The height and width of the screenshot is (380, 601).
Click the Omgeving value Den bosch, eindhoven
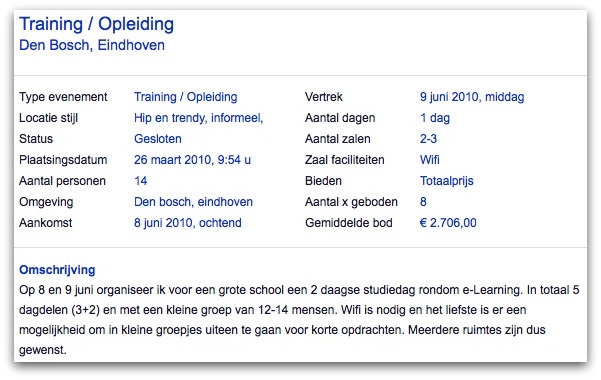click(193, 202)
